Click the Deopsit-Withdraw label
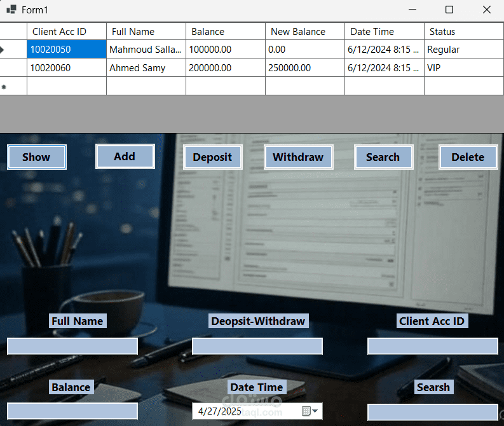 [259, 321]
